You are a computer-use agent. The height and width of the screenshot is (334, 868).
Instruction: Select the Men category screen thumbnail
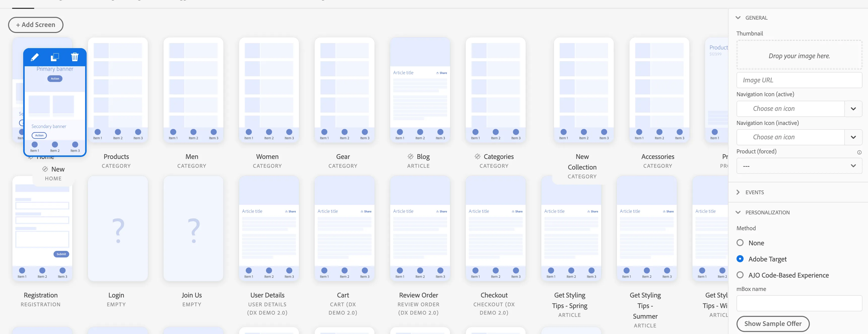pos(193,90)
